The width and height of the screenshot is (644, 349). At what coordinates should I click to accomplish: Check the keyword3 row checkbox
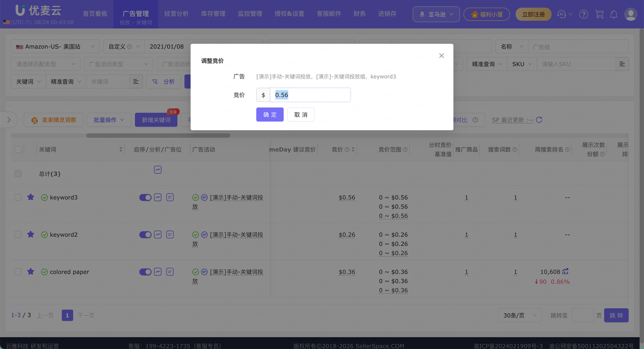pos(18,197)
